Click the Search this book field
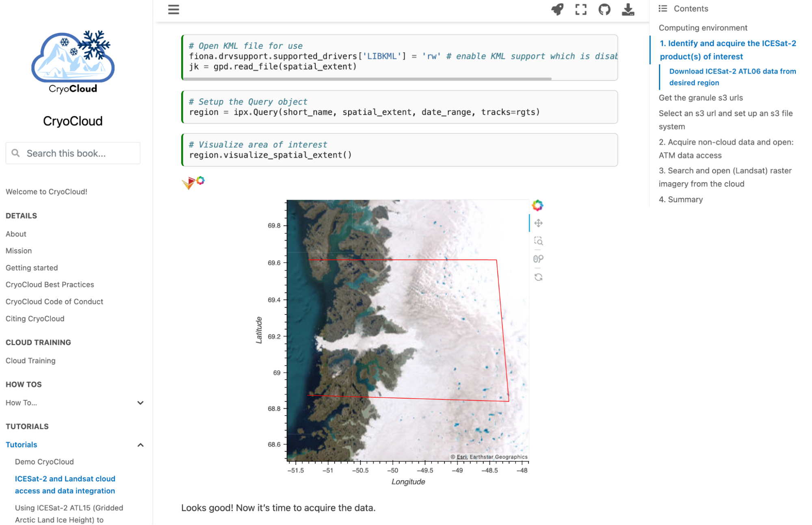Viewport: 812px width, 525px height. (73, 154)
